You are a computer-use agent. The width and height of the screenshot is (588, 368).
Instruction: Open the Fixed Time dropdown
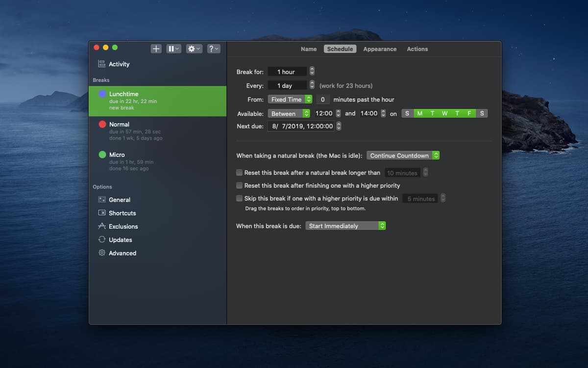[x=290, y=99]
